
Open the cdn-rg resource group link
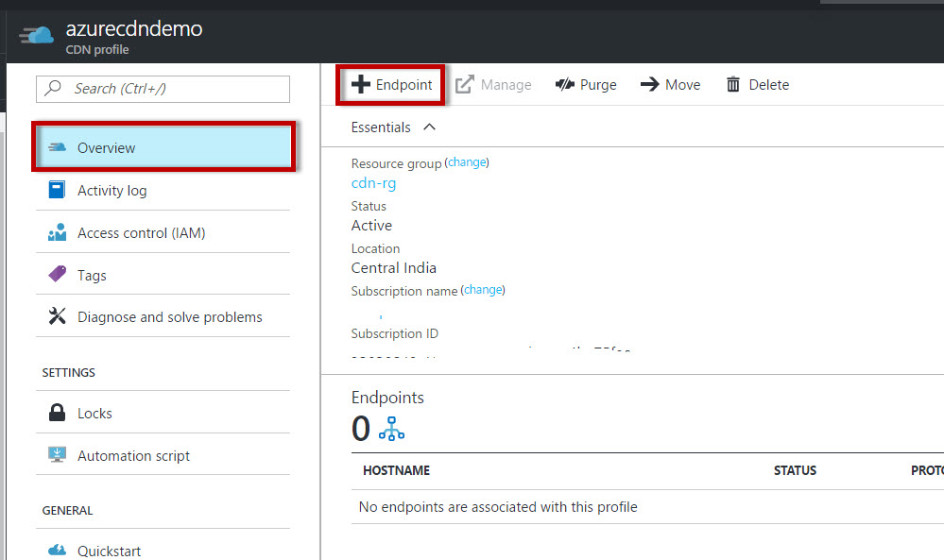click(374, 183)
